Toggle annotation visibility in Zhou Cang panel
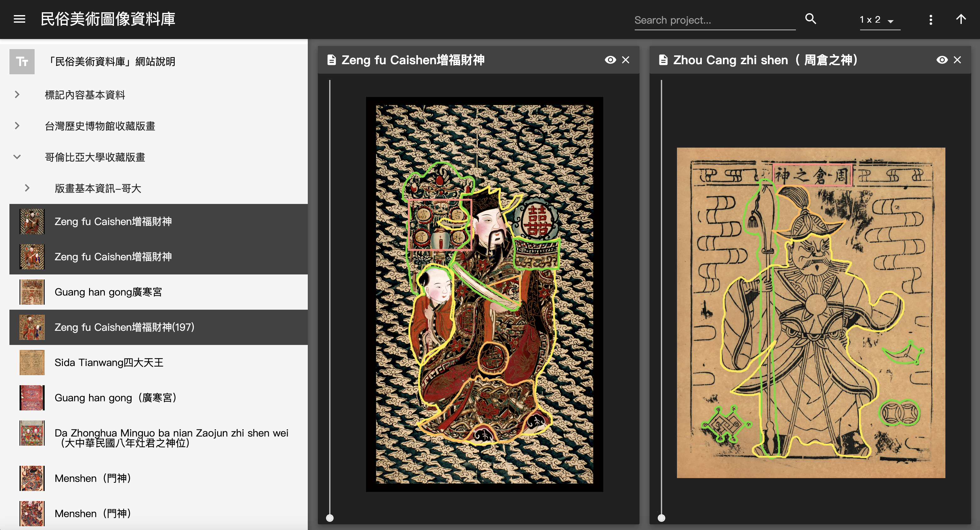The width and height of the screenshot is (980, 530). (942, 60)
